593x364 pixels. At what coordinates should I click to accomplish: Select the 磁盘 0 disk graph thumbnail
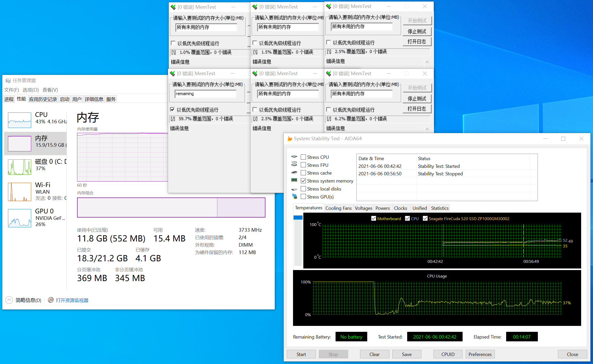coord(20,167)
